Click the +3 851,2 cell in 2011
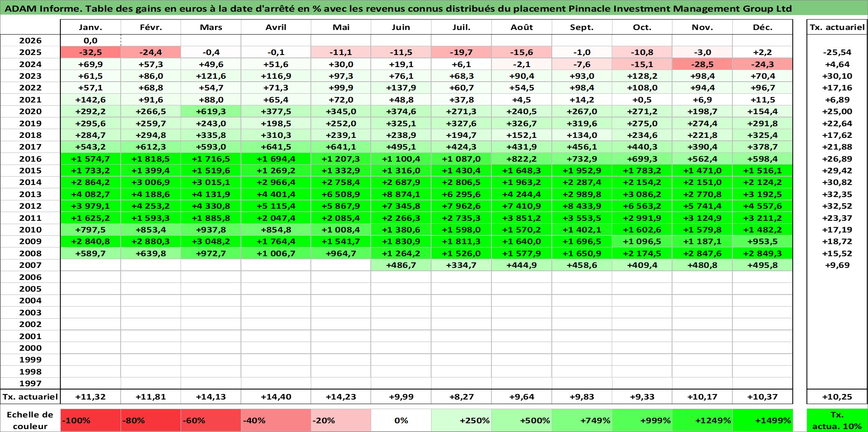This screenshot has height=432, width=868. pyautogui.click(x=522, y=218)
